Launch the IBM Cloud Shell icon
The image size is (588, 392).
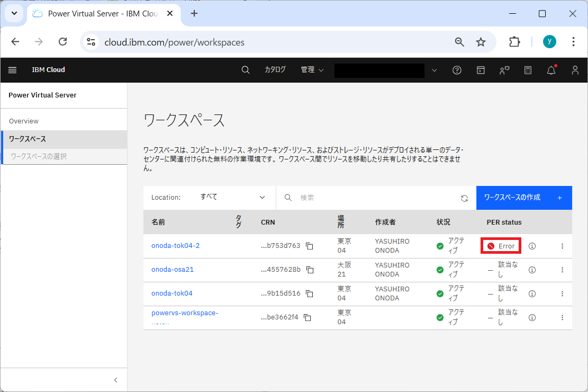coord(481,70)
